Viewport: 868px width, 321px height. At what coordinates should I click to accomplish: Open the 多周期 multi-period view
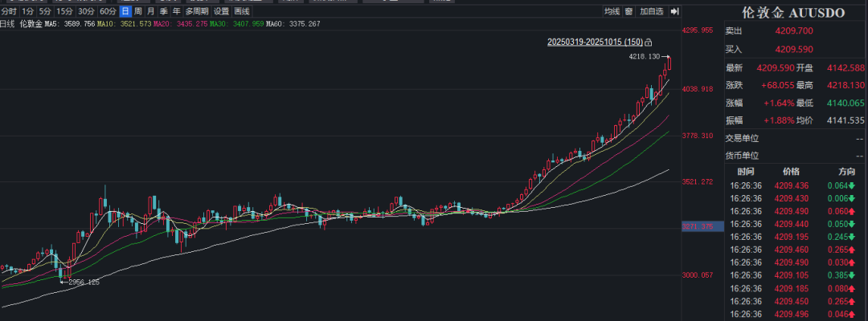click(197, 11)
